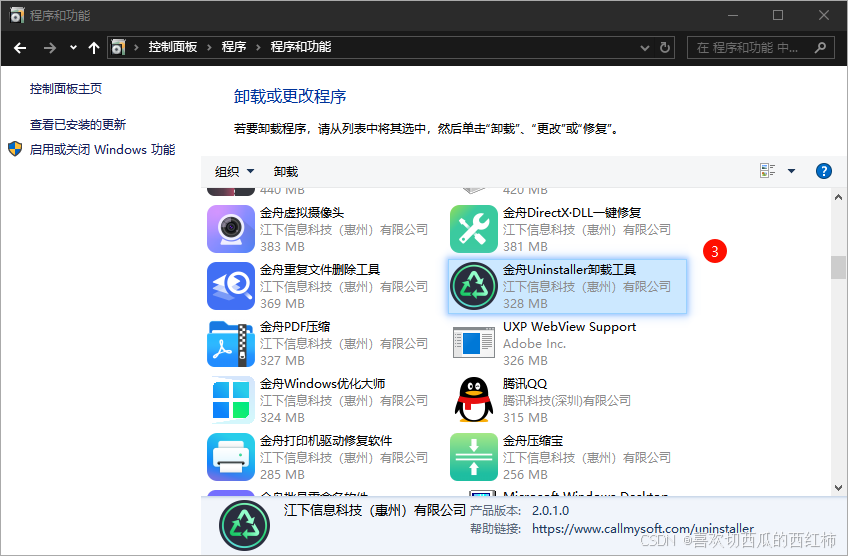
Task: Click the 金舟PDF压缩 folder icon
Action: point(231,343)
